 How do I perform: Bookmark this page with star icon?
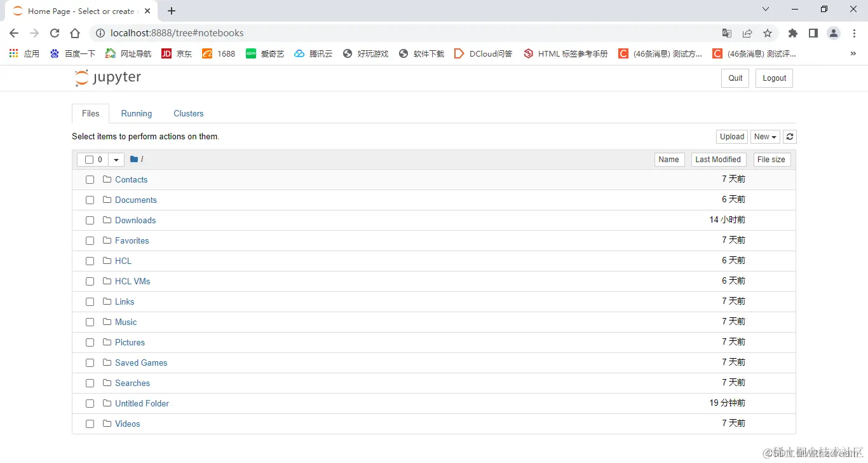coord(768,33)
